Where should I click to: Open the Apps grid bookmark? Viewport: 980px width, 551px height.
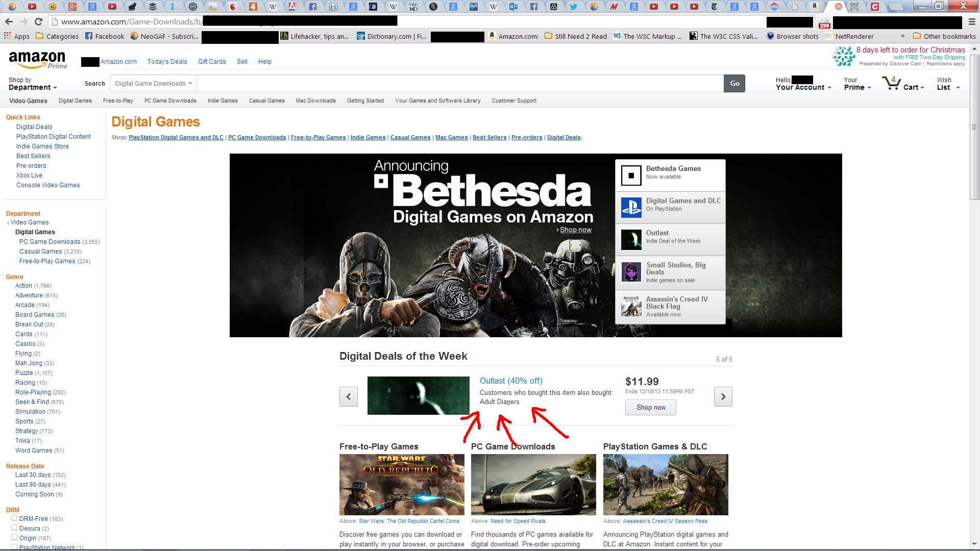(x=17, y=36)
